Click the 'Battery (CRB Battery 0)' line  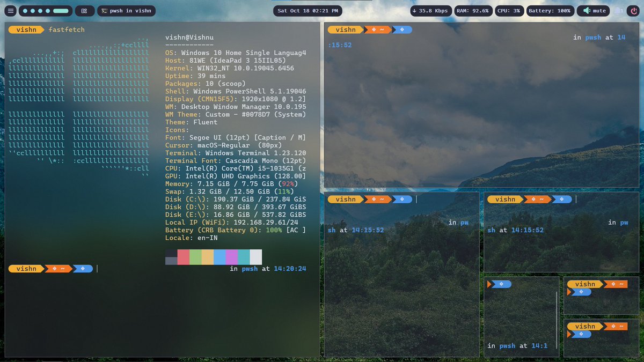tap(236, 230)
